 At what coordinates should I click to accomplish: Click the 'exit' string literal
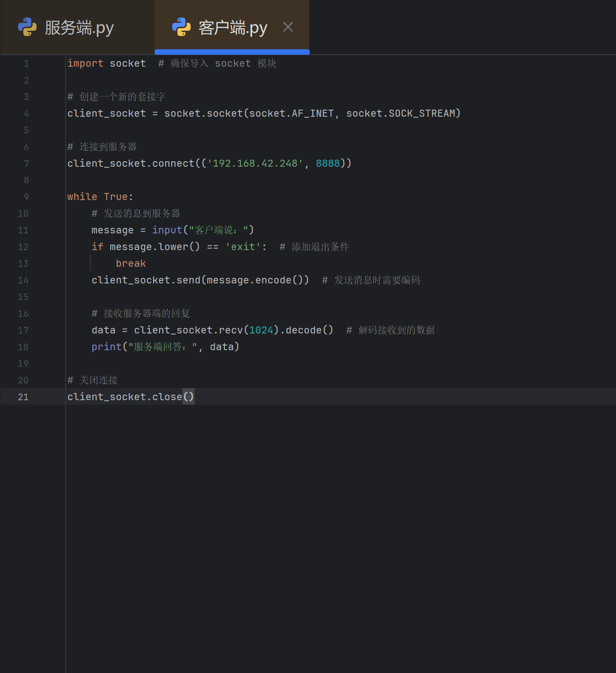pos(243,247)
